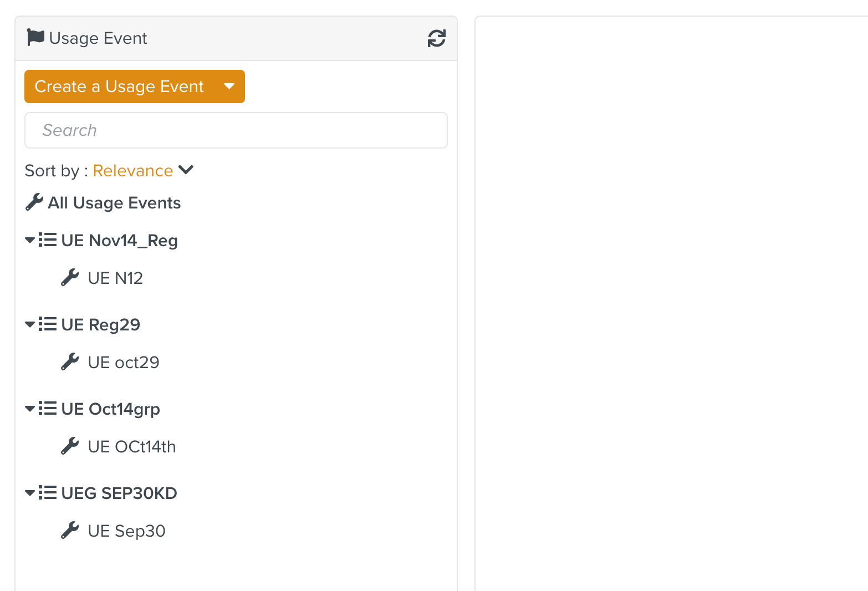Collapse the UE Reg29 group arrow

tap(30, 324)
